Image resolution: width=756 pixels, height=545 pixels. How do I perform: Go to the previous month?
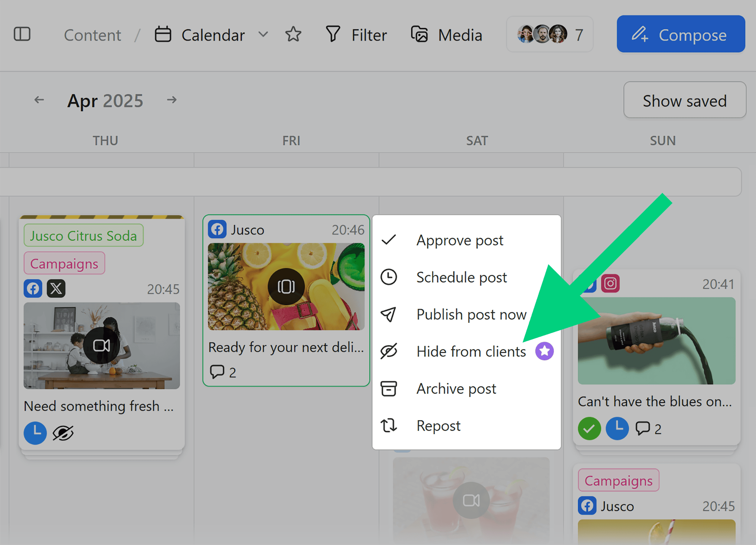click(39, 100)
